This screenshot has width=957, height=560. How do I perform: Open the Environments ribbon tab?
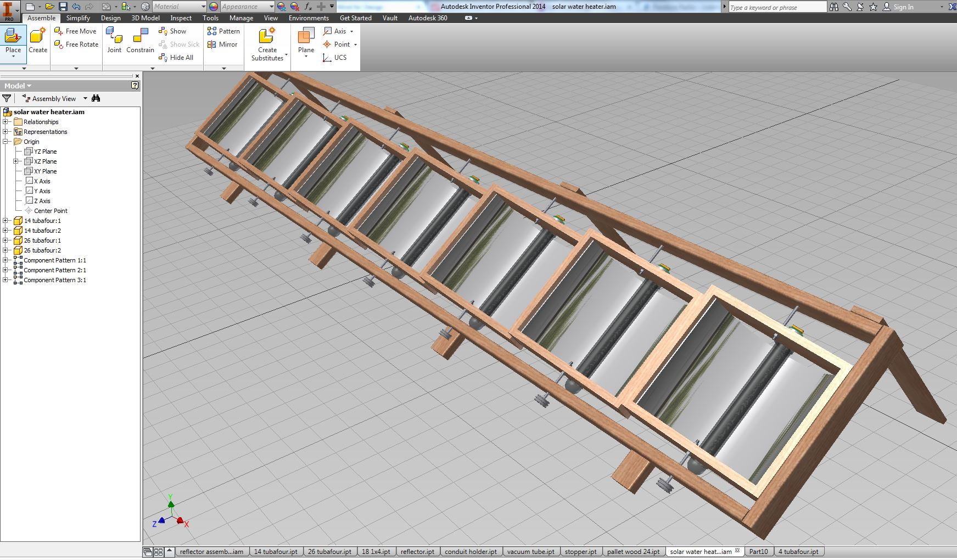point(309,18)
